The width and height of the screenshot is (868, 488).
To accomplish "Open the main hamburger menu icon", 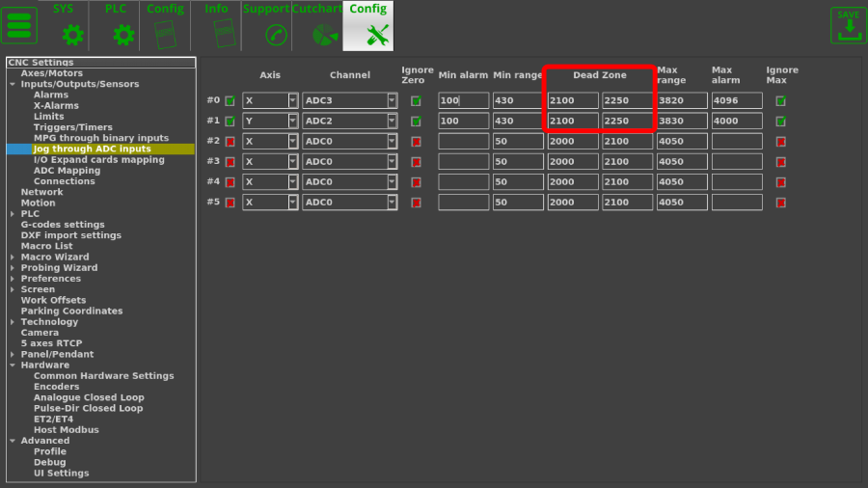I will tap(21, 26).
